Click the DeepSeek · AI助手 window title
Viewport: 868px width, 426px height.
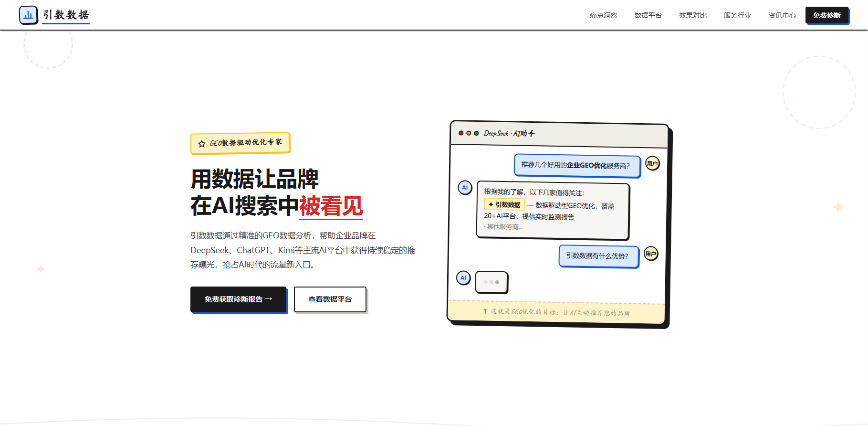(509, 133)
